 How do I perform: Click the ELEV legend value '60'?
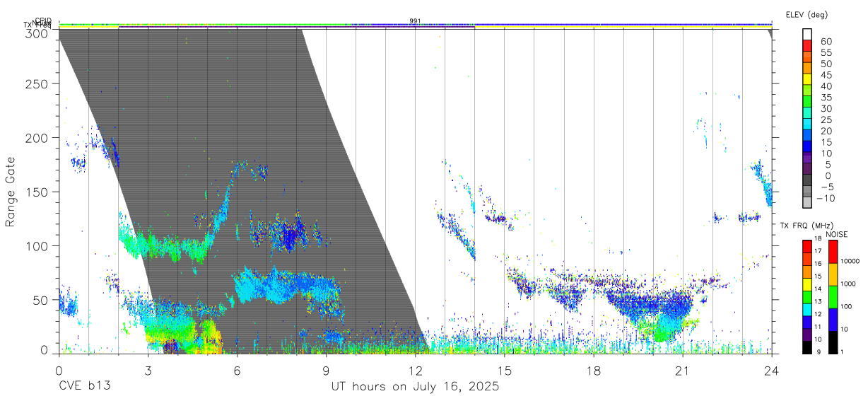tap(826, 42)
